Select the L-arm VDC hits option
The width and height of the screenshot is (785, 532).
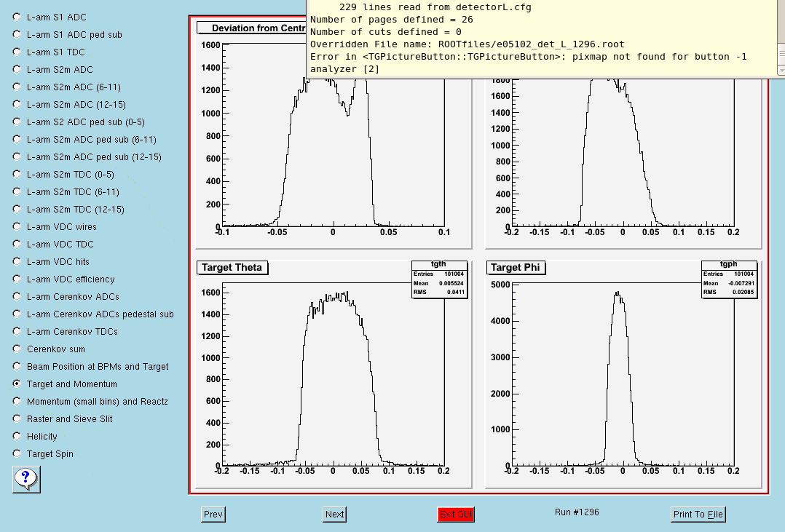click(x=17, y=262)
